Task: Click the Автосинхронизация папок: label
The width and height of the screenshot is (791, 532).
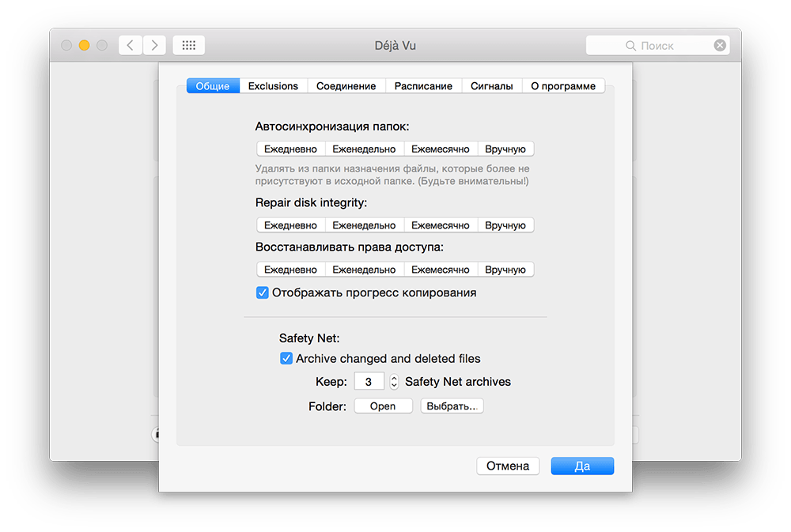Action: [x=332, y=126]
